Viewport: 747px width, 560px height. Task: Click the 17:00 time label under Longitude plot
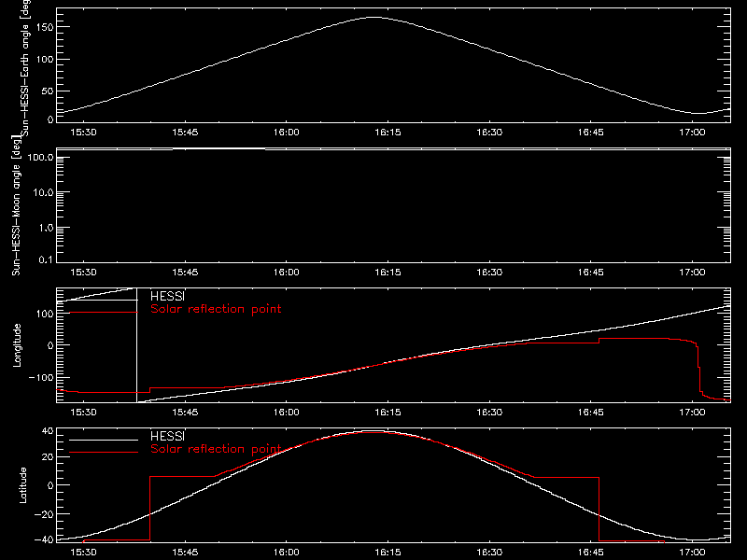click(x=692, y=413)
